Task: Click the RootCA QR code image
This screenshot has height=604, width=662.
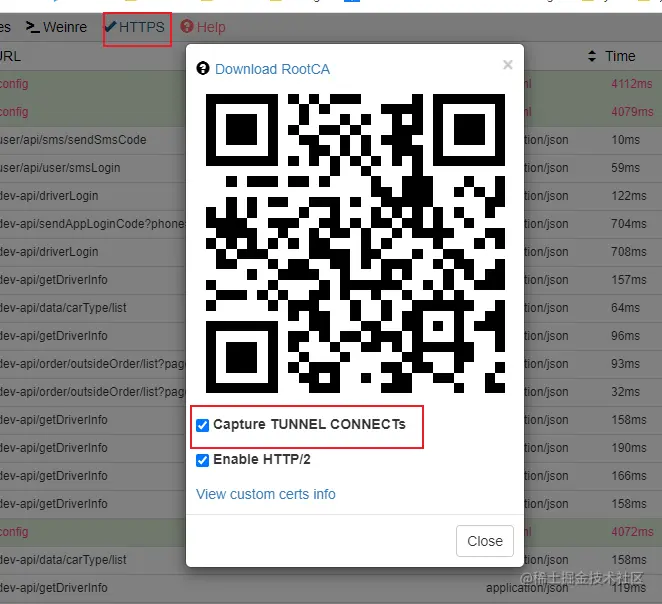Action: tap(355, 244)
